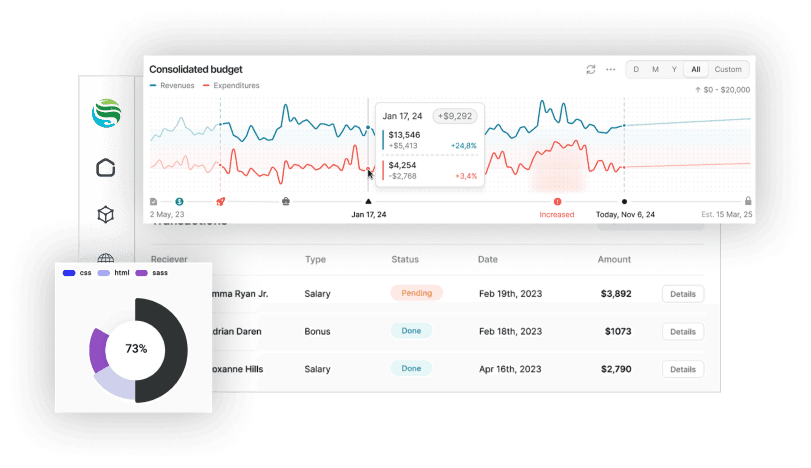Click the briefcase icon on the timeline
The height and width of the screenshot is (468, 811).
tap(286, 201)
